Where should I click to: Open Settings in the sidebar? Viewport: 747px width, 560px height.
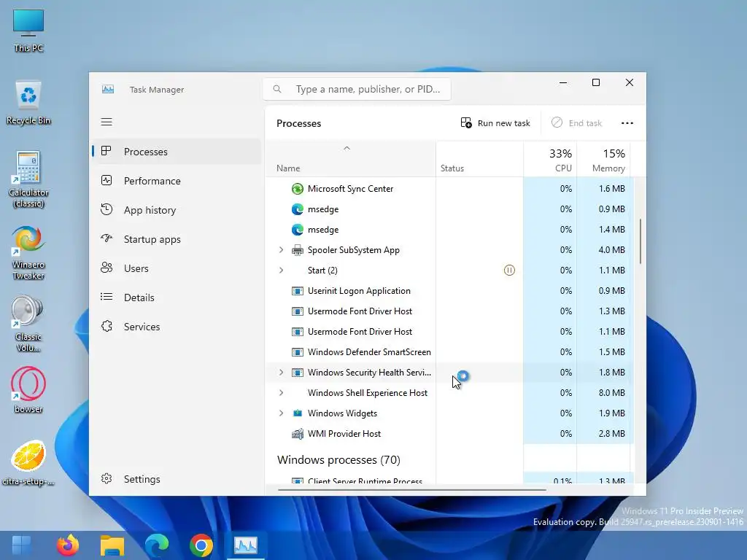pos(177,479)
